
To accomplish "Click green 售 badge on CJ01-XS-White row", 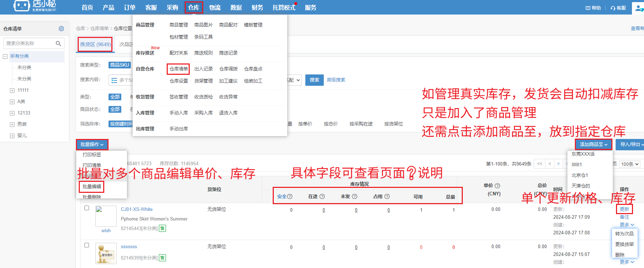I will tap(162, 228).
